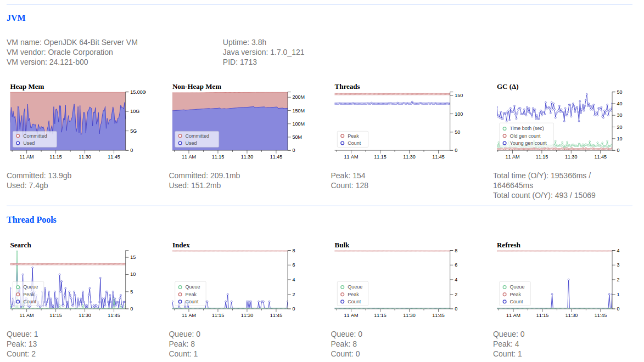This screenshot has width=644, height=362.
Task: Click Peak legend circle in Threads chart
Action: click(x=343, y=136)
